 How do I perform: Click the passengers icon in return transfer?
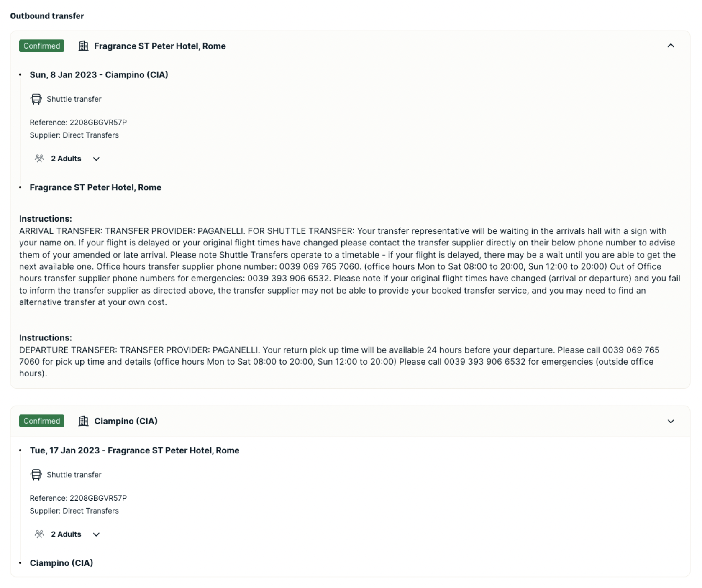pyautogui.click(x=39, y=534)
